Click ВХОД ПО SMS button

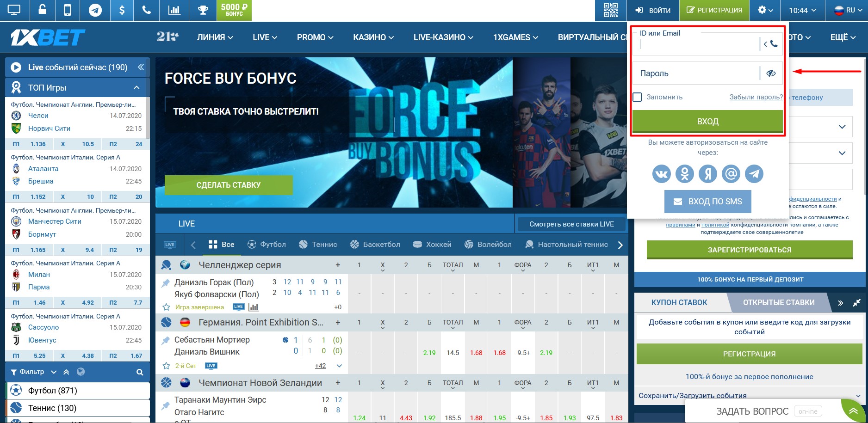[707, 202]
